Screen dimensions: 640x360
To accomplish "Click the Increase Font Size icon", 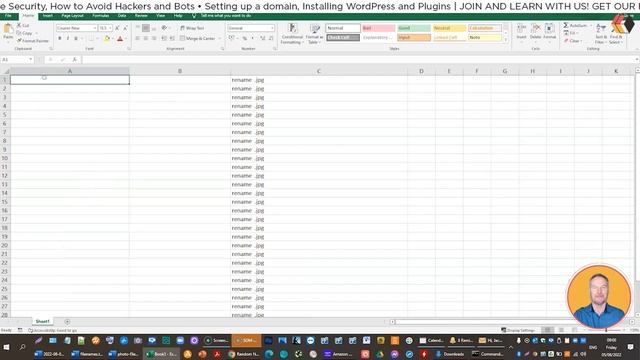I will tap(117, 28).
